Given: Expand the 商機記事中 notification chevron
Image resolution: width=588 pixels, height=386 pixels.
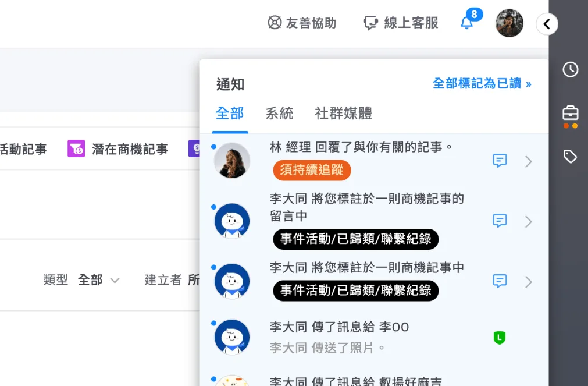Looking at the screenshot, I should [x=528, y=282].
